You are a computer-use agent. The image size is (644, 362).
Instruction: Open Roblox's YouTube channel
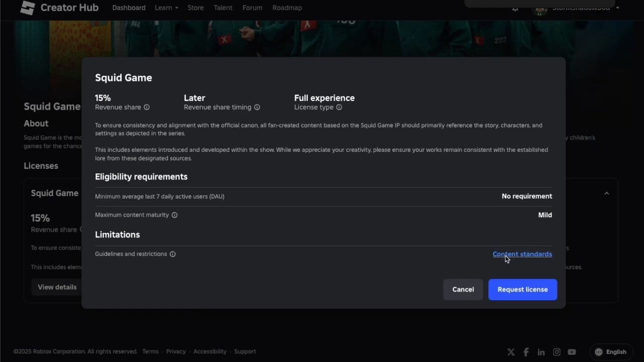(572, 352)
